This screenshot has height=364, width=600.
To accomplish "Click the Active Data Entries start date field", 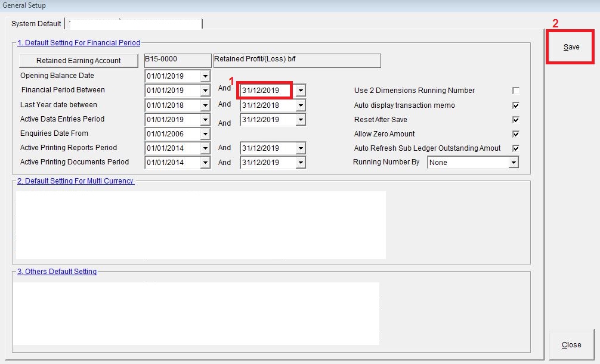I will (172, 120).
